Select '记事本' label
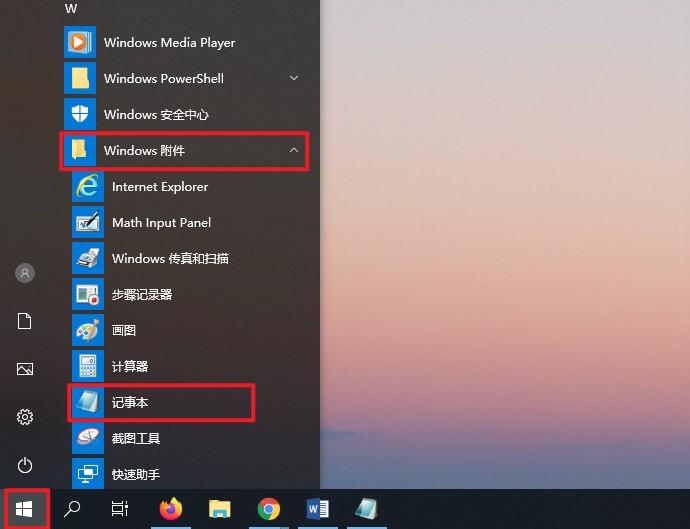 130,402
